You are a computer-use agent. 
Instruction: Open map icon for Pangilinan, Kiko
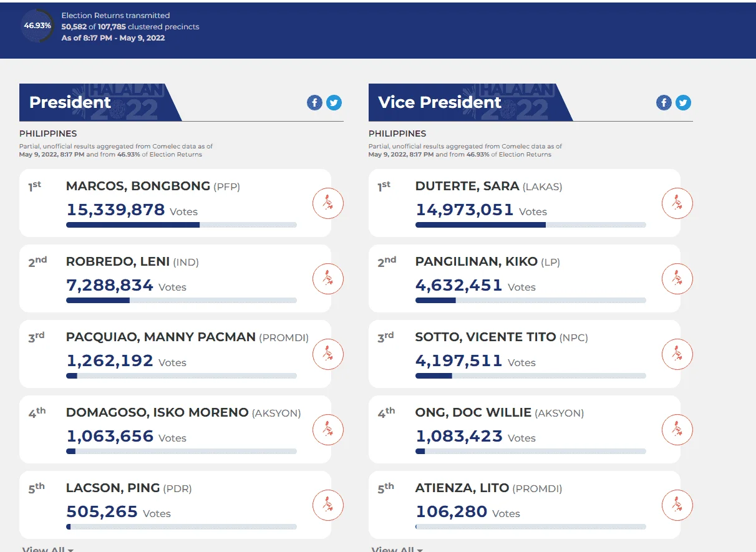click(677, 279)
